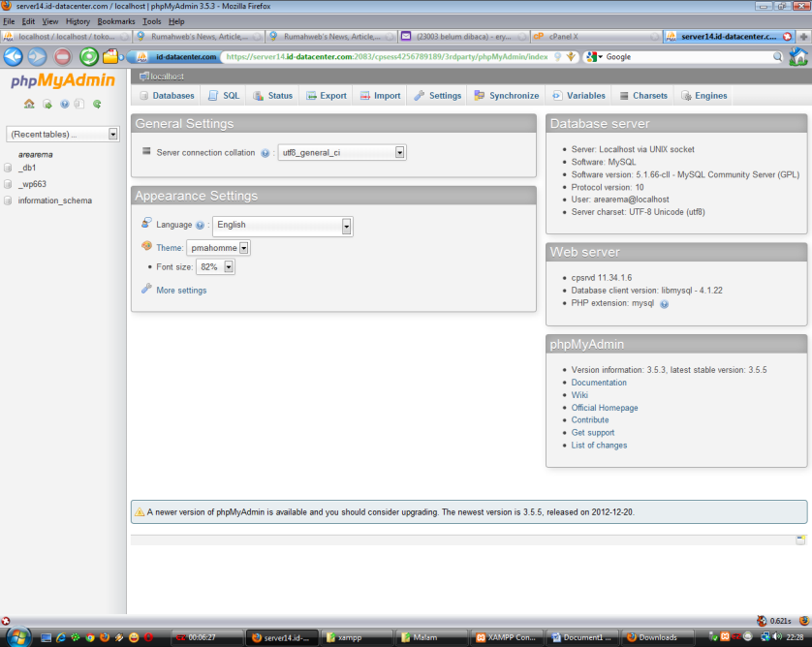This screenshot has width=812, height=647.
Task: Click the yellow folder icon in the browser toolbar
Action: pyautogui.click(x=109, y=56)
